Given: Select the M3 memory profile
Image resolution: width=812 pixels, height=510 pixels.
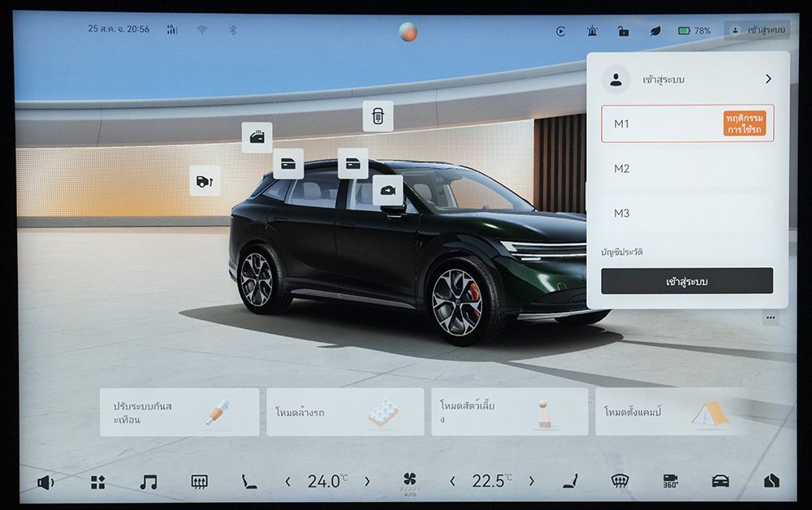Looking at the screenshot, I should pyautogui.click(x=687, y=213).
